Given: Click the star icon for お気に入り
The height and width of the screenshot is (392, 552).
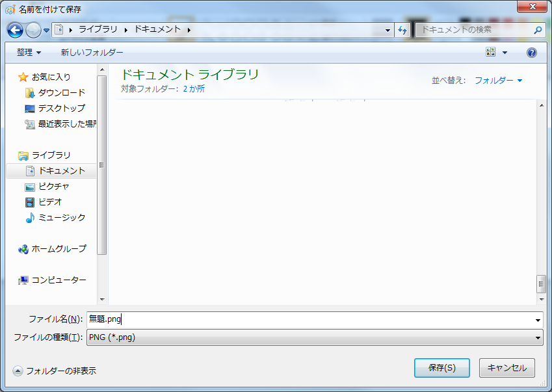Looking at the screenshot, I should (x=23, y=77).
